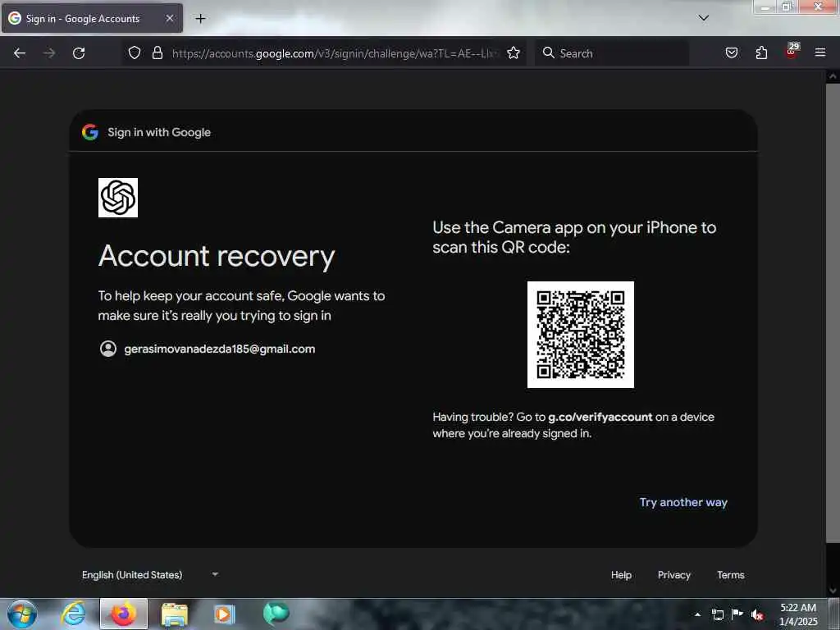Launch Internet Explorer from taskbar
Screen dimensions: 840x630
tap(73, 614)
